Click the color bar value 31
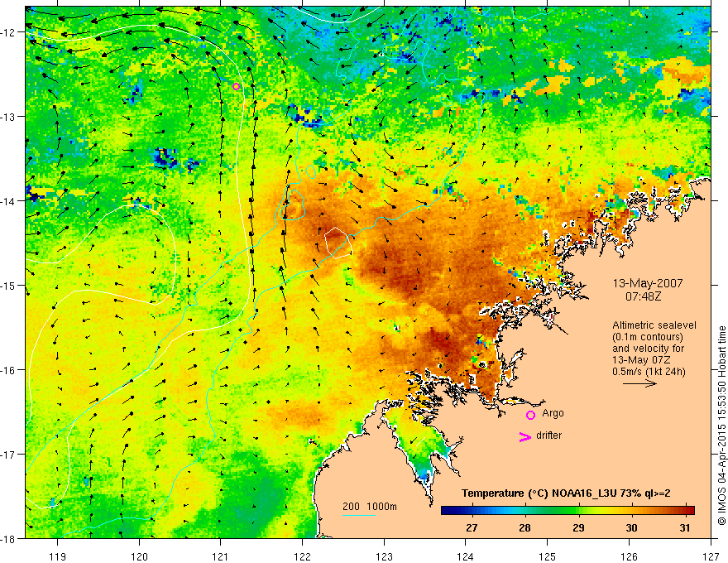 684,528
